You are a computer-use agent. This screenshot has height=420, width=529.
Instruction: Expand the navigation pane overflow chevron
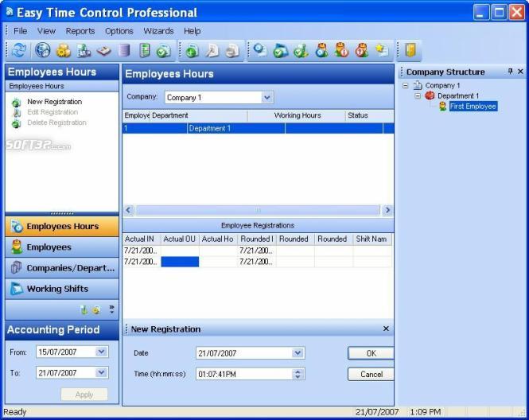pos(111,309)
